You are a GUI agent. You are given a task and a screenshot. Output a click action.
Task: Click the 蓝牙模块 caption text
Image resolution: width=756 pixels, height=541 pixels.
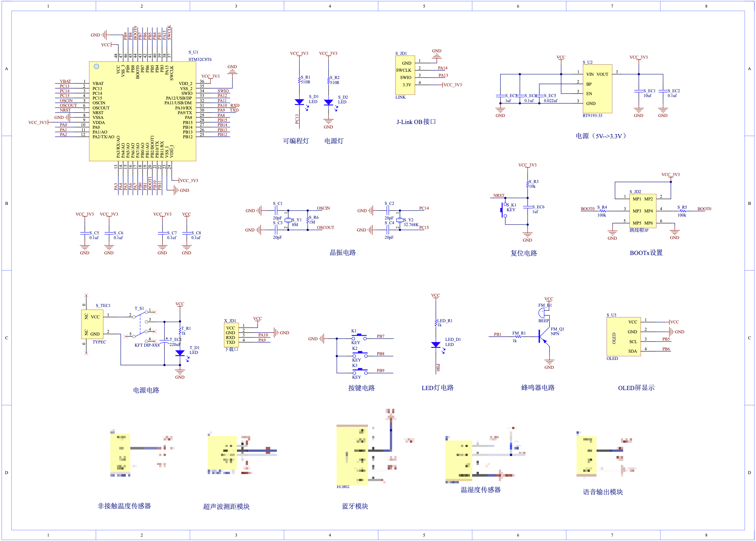(x=356, y=506)
